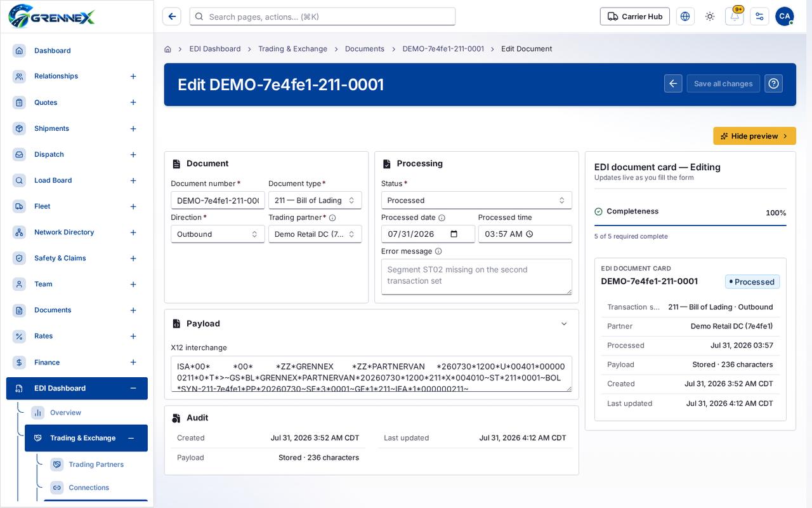Viewport: 812px width, 508px height.
Task: Click the help question mark icon
Action: tap(773, 83)
